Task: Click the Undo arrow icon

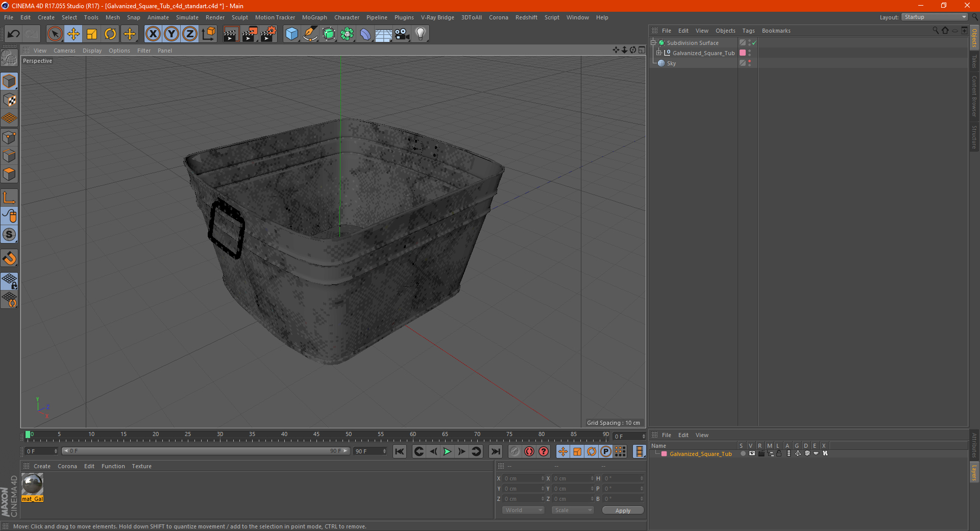Action: (14, 34)
